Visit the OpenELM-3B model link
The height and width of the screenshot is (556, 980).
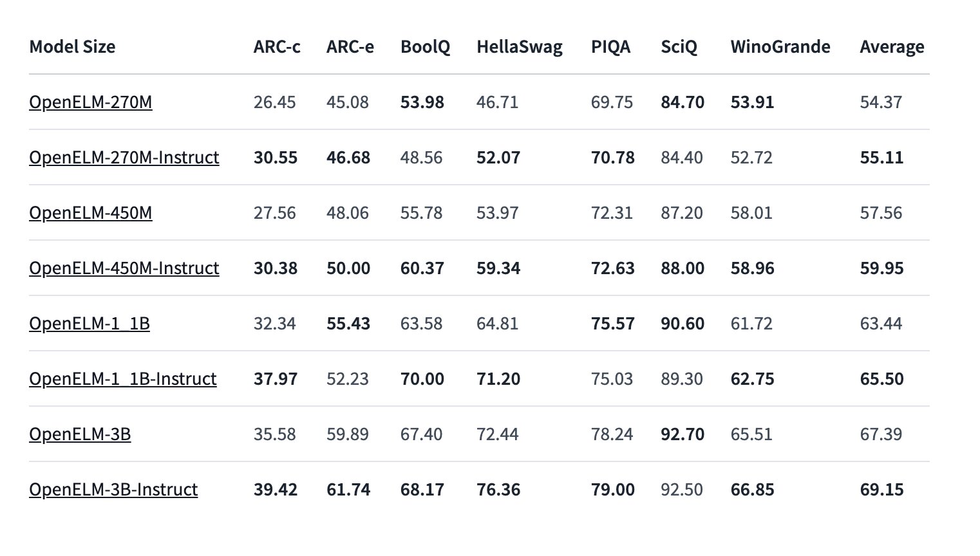coord(80,434)
